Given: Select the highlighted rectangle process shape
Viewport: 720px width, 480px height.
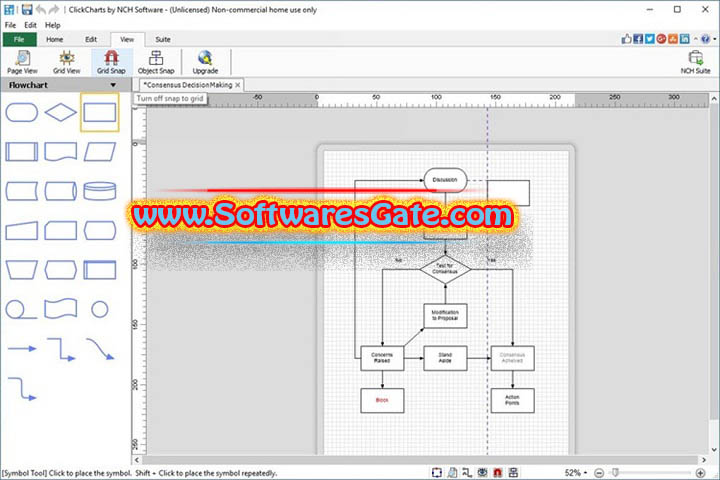Looking at the screenshot, I should click(x=100, y=113).
